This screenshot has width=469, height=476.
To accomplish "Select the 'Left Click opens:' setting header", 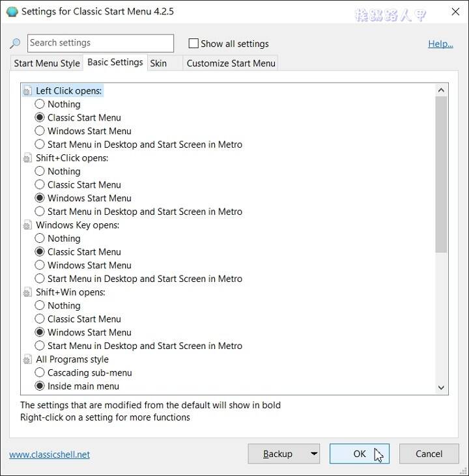I will point(68,91).
